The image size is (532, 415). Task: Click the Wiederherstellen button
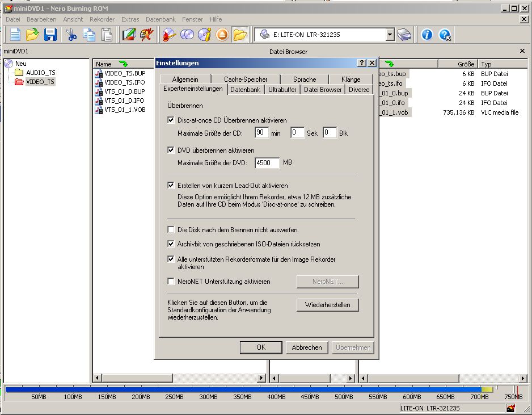click(327, 305)
